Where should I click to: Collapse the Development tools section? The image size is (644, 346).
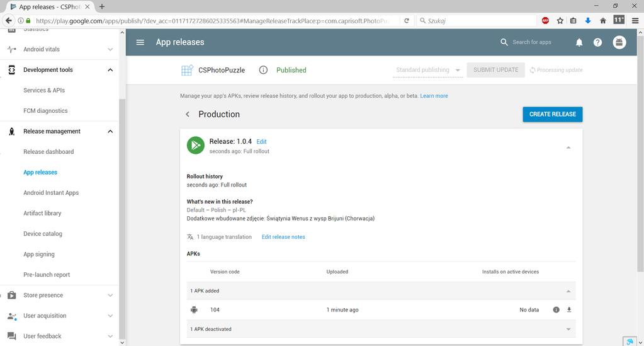110,70
